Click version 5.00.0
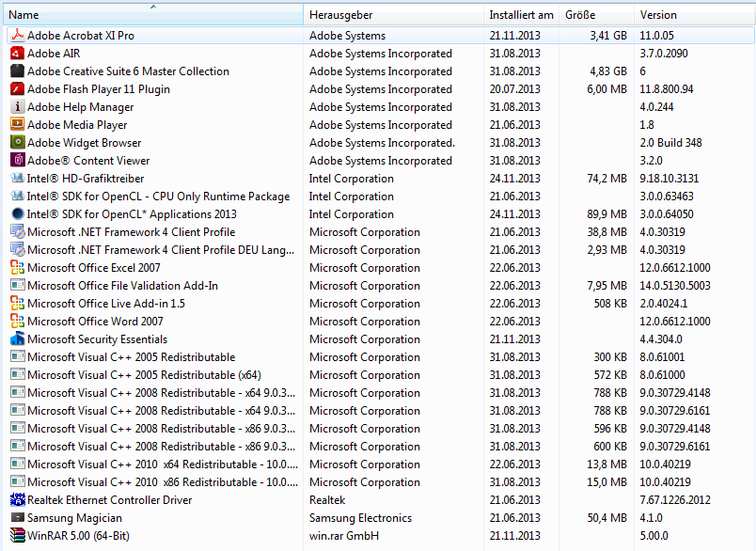The height and width of the screenshot is (551, 756). coord(654,535)
